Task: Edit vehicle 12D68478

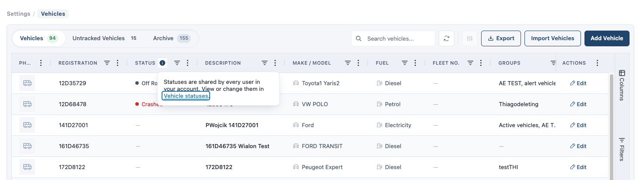Action: (x=578, y=104)
